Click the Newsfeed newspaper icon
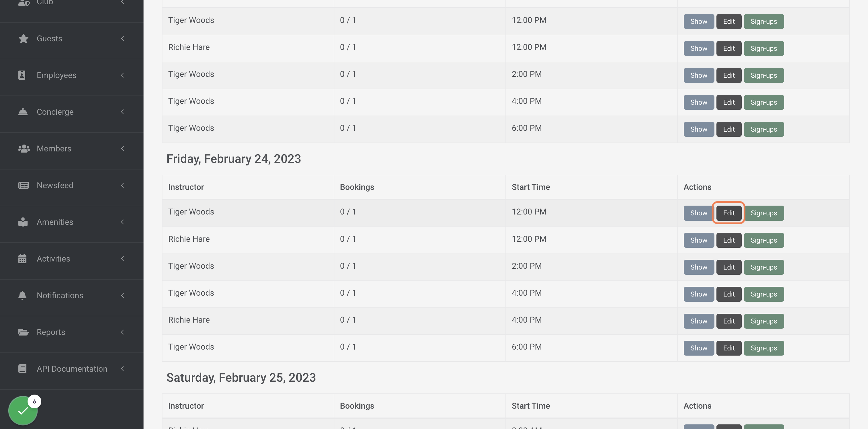868x429 pixels. point(23,185)
